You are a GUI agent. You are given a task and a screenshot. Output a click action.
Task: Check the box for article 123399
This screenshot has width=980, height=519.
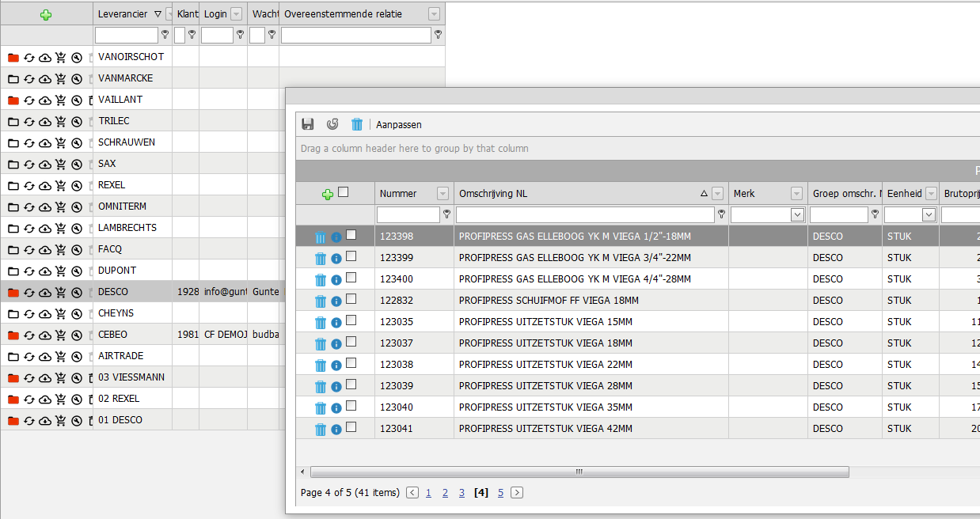click(x=351, y=256)
